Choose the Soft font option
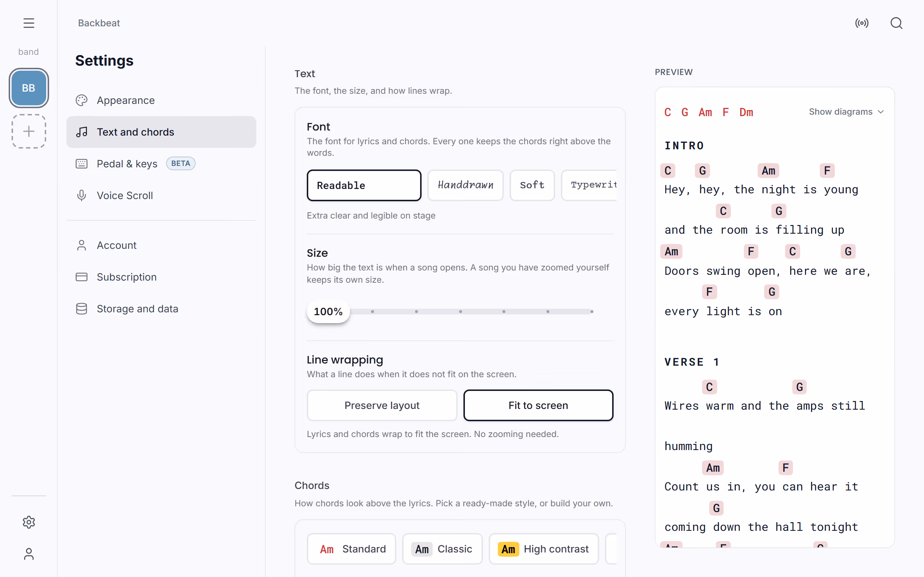 [x=532, y=185]
